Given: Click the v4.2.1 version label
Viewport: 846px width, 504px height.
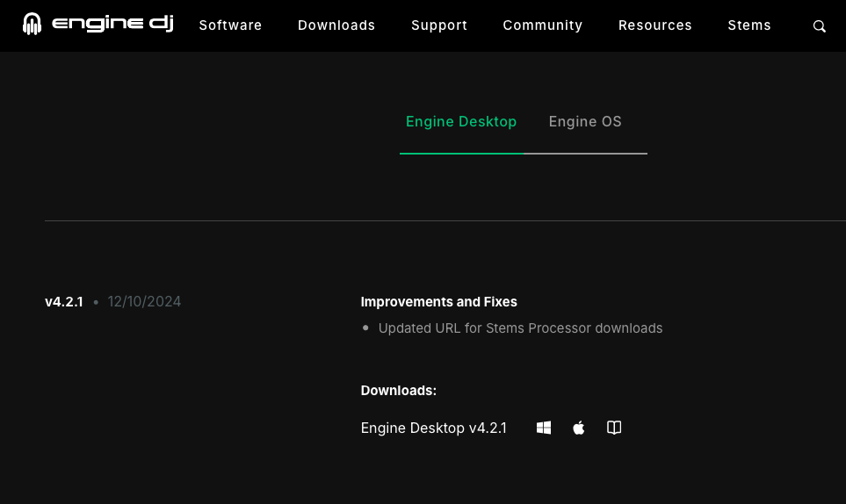Looking at the screenshot, I should pyautogui.click(x=63, y=301).
